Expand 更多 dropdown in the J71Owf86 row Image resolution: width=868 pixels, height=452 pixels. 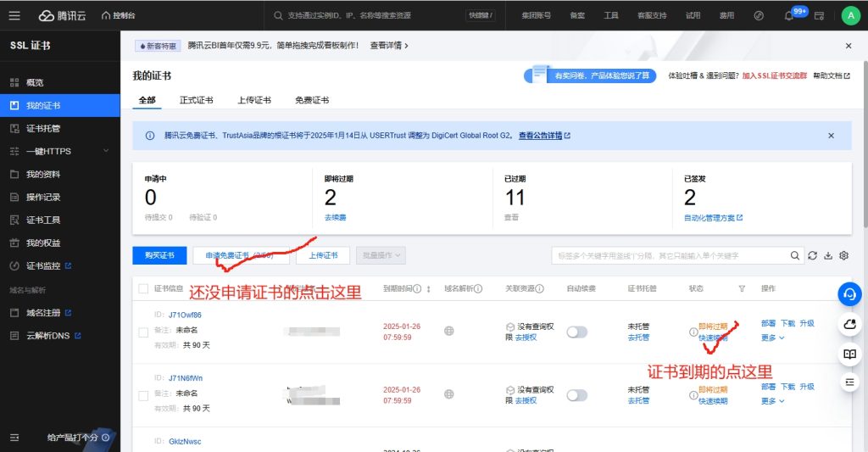pos(773,338)
